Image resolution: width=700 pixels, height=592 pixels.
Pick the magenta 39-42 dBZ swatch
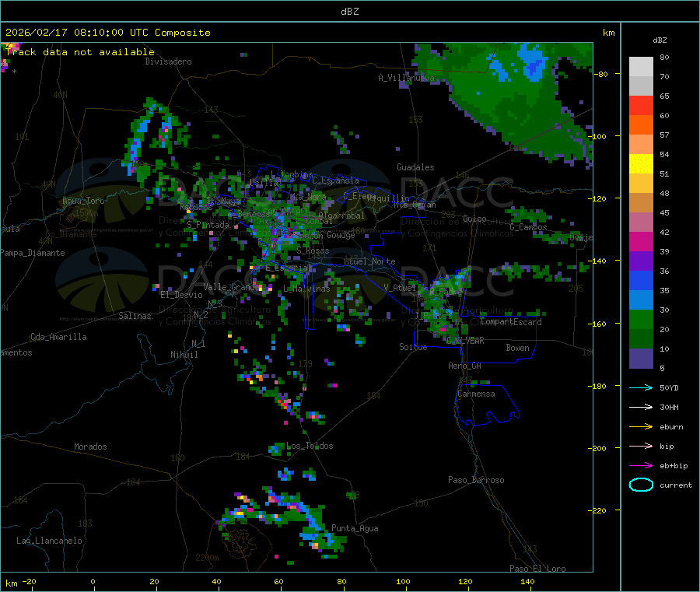(641, 241)
